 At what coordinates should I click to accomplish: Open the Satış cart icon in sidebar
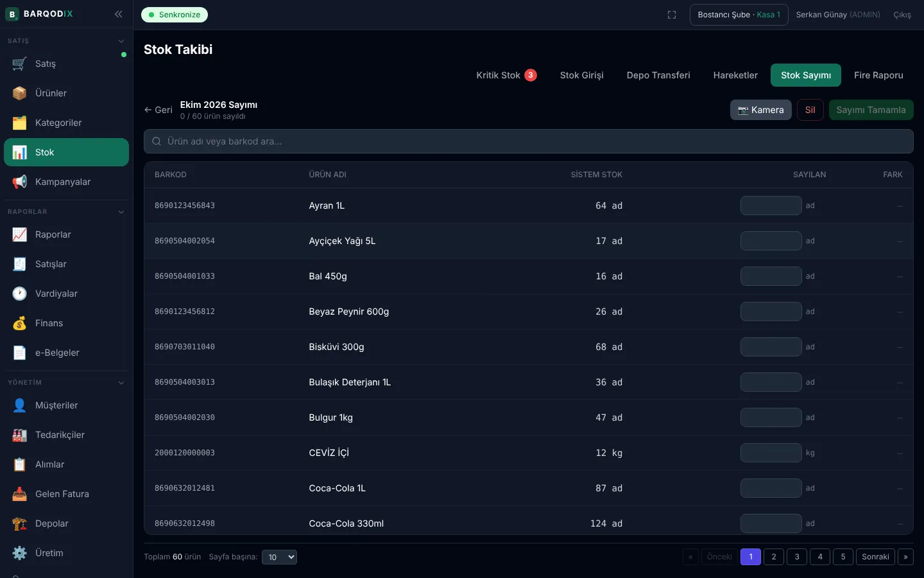(20, 64)
